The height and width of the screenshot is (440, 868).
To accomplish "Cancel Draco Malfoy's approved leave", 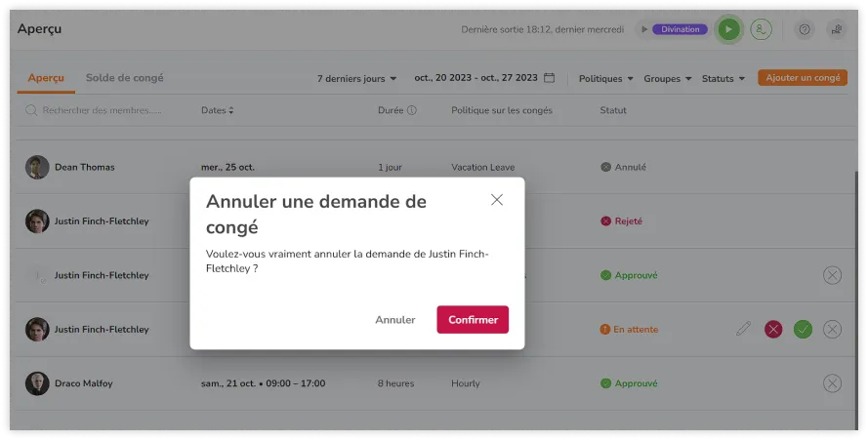I will click(832, 383).
